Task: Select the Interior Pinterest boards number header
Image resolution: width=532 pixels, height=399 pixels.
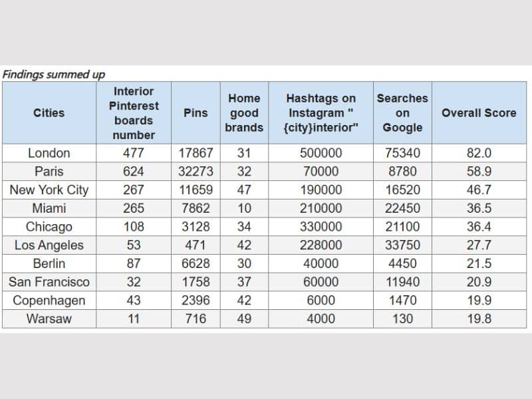Action: click(134, 113)
